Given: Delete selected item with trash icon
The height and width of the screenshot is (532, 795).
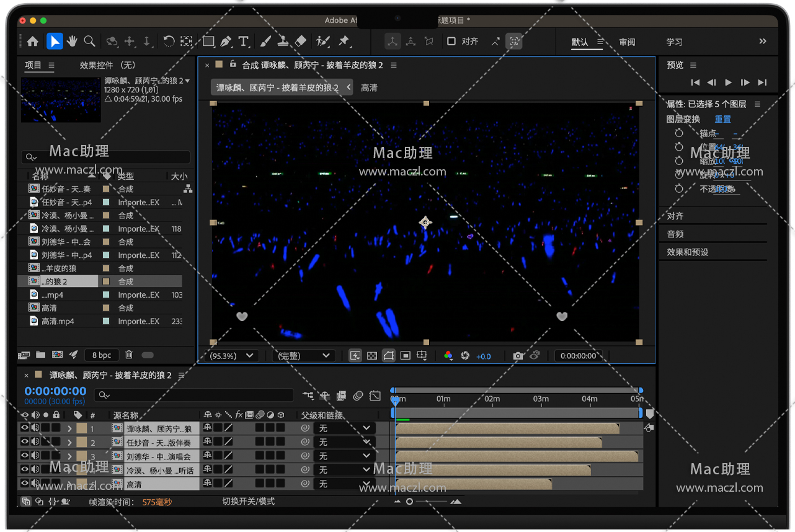Looking at the screenshot, I should tap(129, 355).
